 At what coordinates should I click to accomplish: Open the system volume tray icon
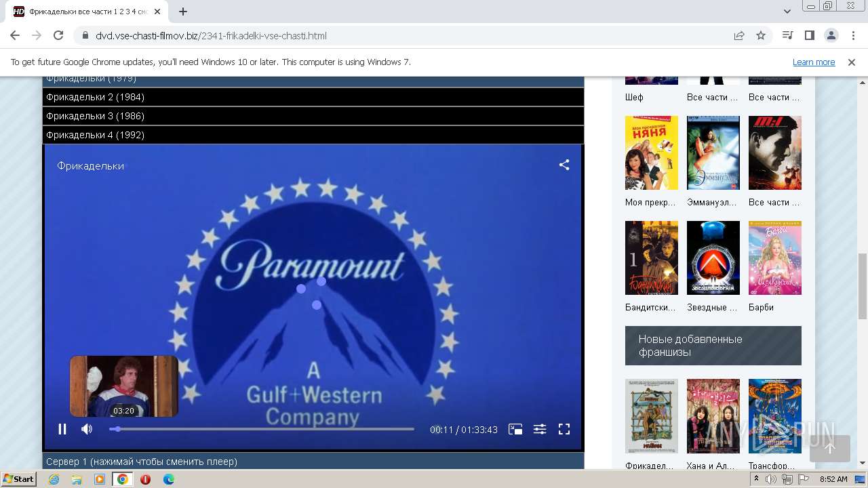(772, 479)
